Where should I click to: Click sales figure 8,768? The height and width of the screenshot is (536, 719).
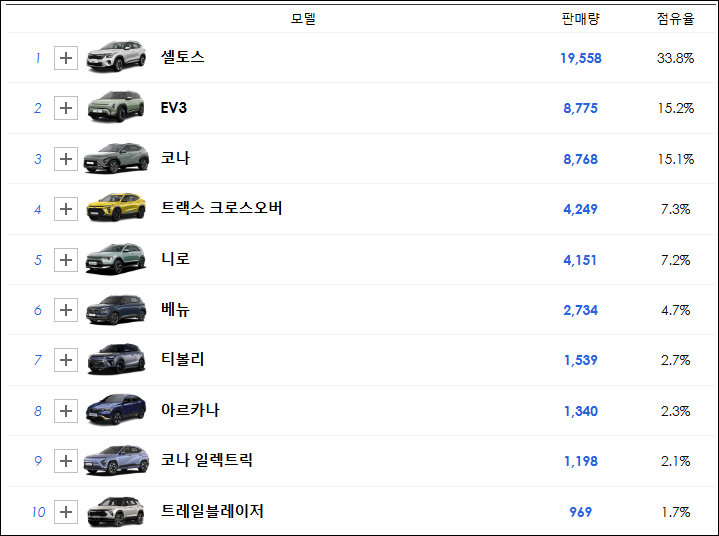point(581,159)
